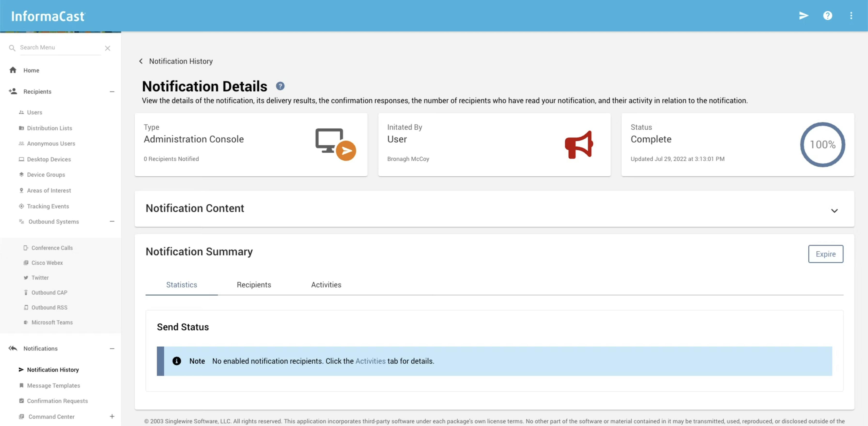The height and width of the screenshot is (426, 868).
Task: Click the Cisco Webex icon
Action: [26, 262]
